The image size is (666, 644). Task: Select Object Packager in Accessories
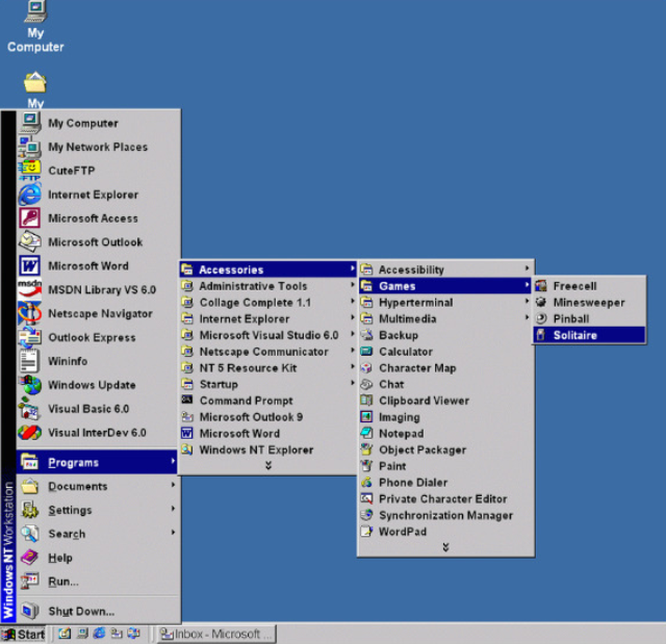coord(445,450)
